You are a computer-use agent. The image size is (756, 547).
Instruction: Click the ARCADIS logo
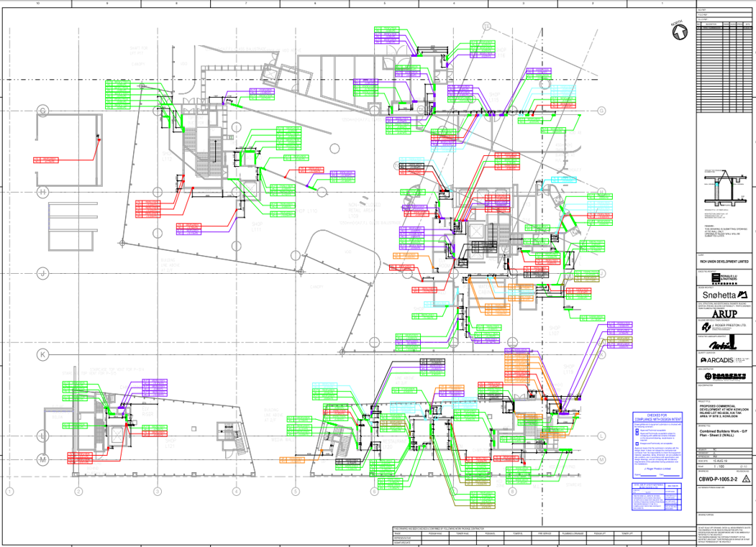click(x=724, y=360)
